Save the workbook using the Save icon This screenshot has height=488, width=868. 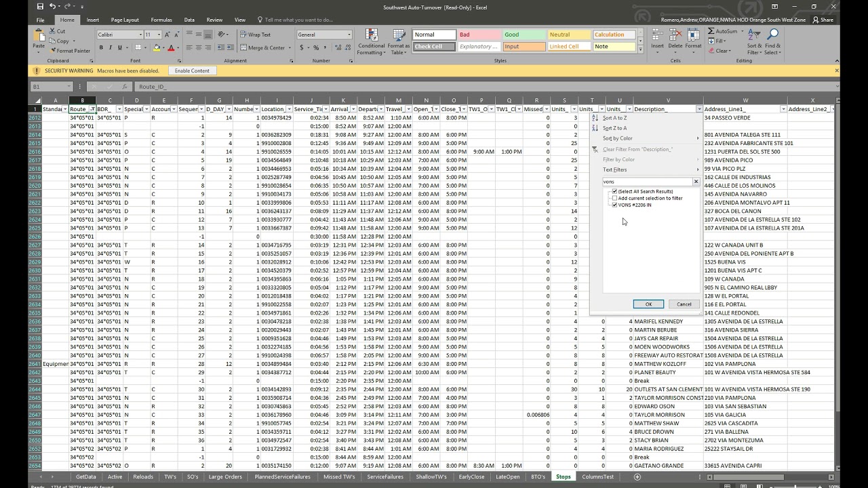click(x=41, y=7)
